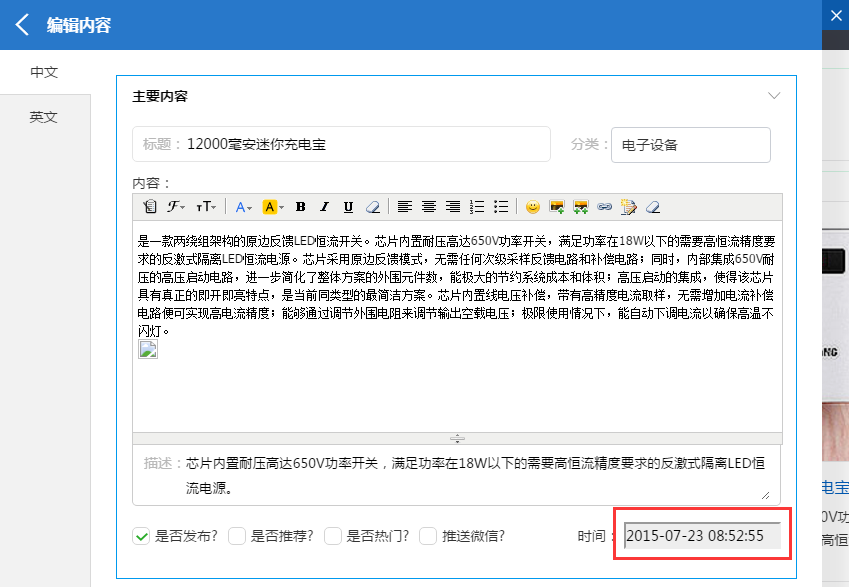Go back with the left arrow icon
Screen dimensions: 849x587
click(x=22, y=25)
